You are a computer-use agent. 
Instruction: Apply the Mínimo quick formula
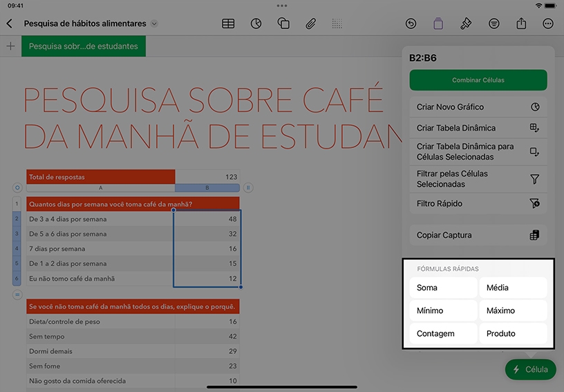[x=443, y=310]
